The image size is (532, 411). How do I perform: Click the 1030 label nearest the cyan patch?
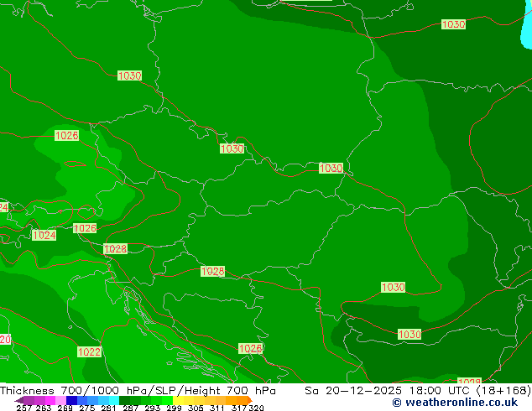pos(453,24)
